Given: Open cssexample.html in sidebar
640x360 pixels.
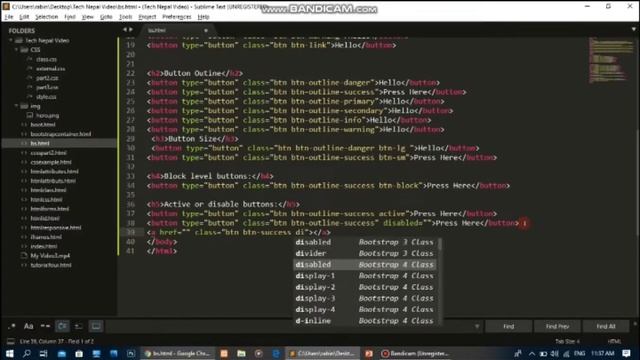Looking at the screenshot, I should click(x=51, y=162).
